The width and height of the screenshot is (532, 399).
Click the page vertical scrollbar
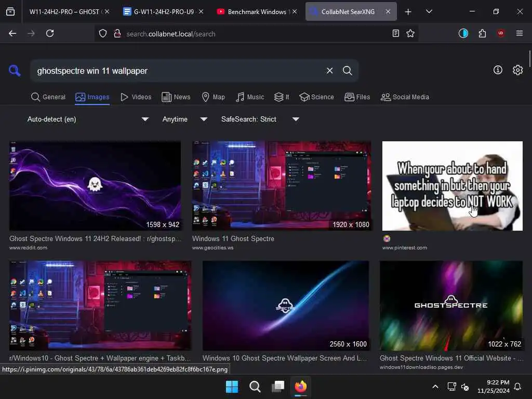(x=529, y=59)
